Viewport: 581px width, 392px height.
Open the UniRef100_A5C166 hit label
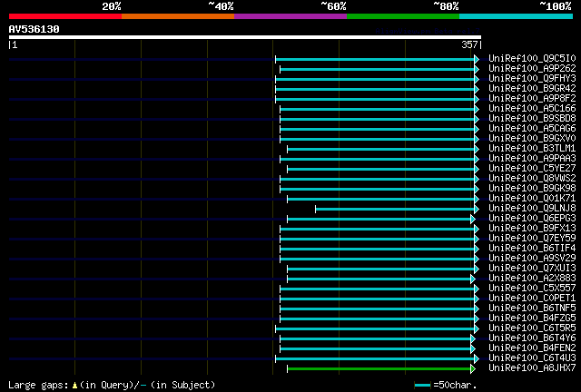532,108
